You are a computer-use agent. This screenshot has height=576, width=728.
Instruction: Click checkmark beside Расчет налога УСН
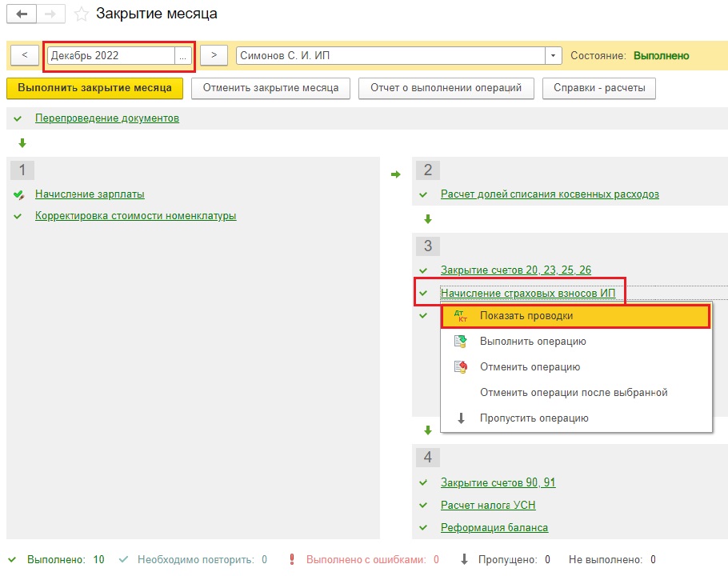tap(423, 505)
